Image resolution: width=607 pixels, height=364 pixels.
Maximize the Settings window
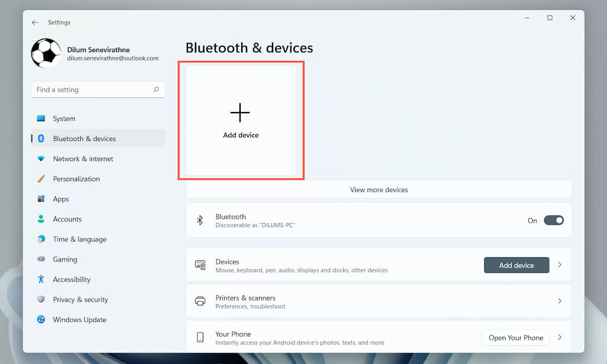[550, 18]
